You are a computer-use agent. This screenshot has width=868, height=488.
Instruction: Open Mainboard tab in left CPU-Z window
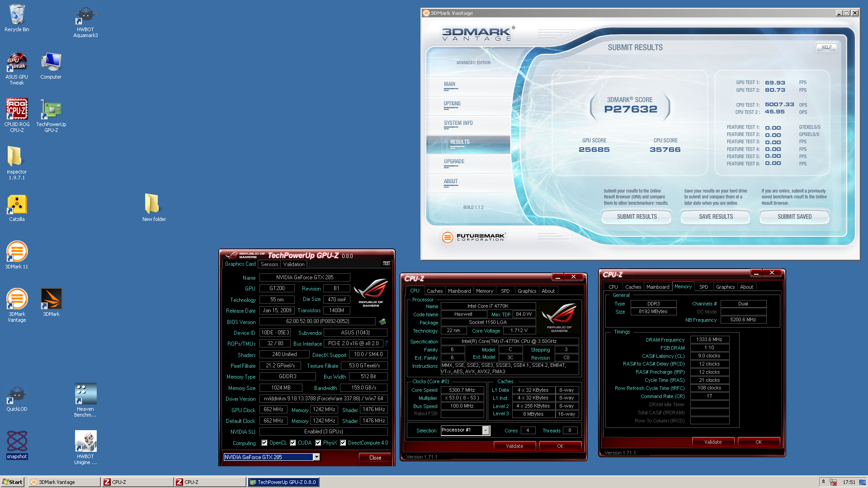point(459,291)
